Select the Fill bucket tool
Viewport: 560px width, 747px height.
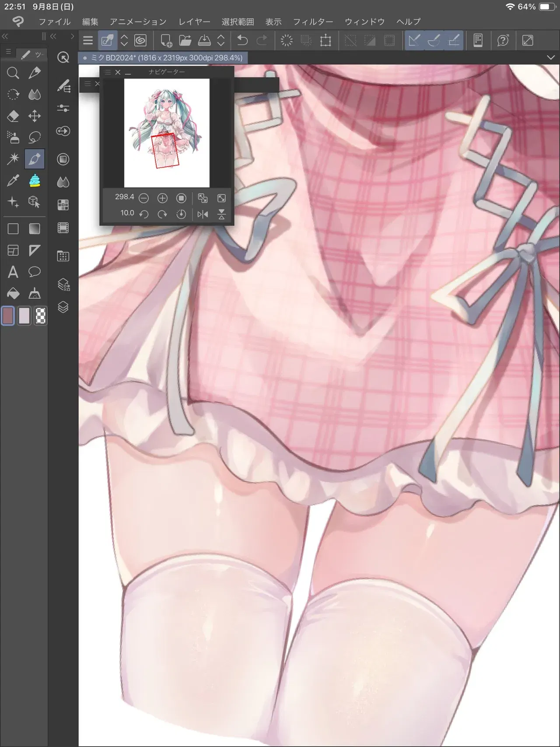pyautogui.click(x=13, y=293)
